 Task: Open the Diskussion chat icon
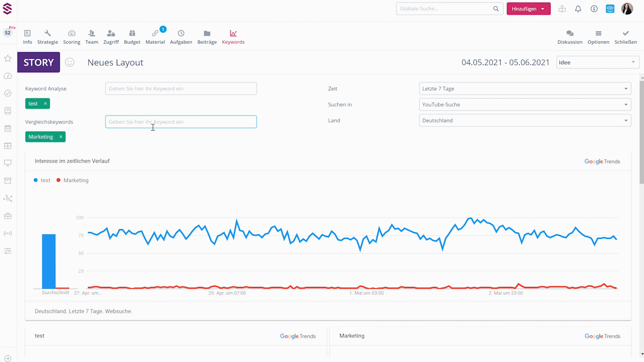(x=570, y=37)
